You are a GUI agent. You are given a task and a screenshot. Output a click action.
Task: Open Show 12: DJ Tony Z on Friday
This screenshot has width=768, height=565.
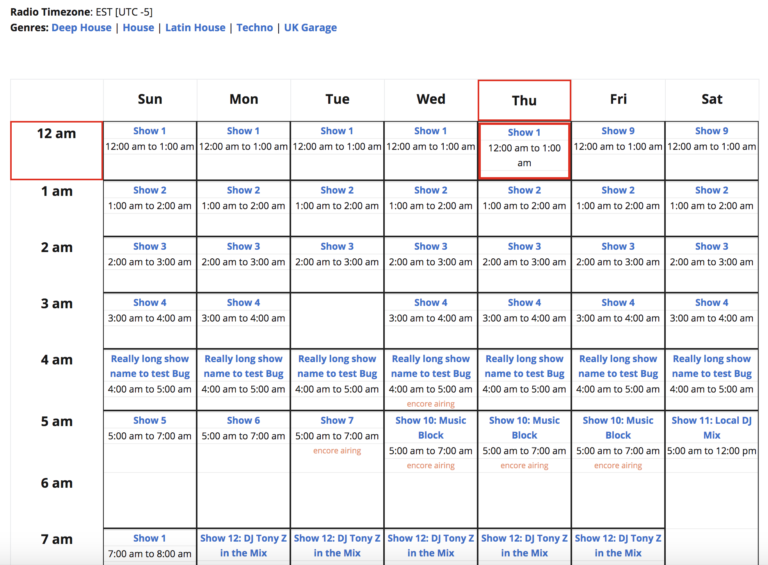point(618,545)
